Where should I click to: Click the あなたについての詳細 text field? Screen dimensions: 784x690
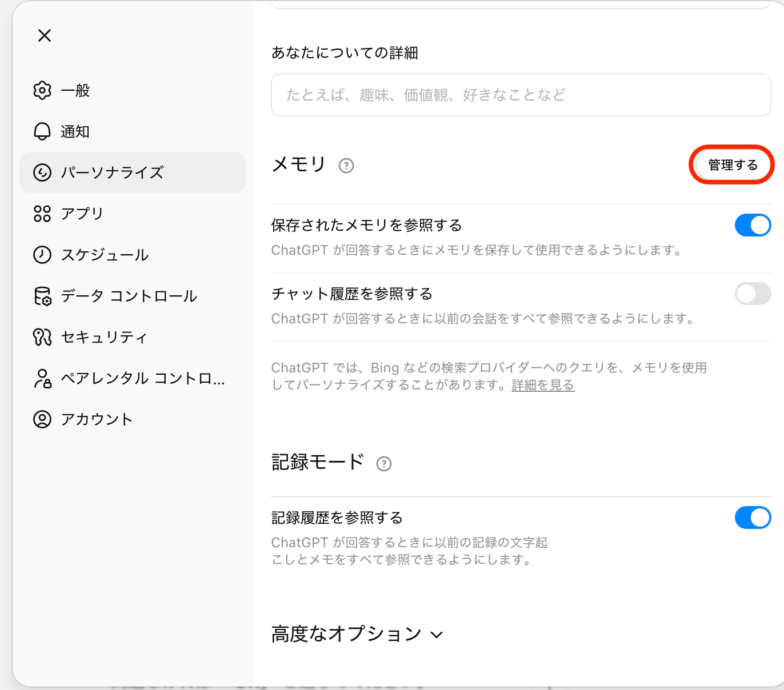[521, 95]
